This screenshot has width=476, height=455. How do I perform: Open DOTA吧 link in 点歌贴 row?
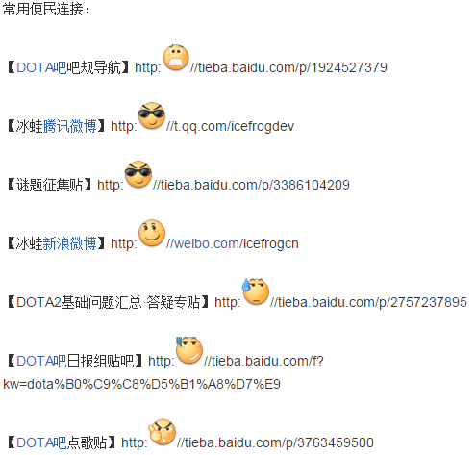coord(41,442)
